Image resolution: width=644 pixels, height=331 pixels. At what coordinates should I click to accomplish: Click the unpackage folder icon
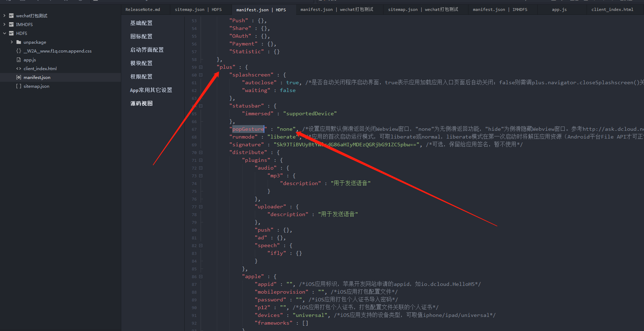(19, 42)
